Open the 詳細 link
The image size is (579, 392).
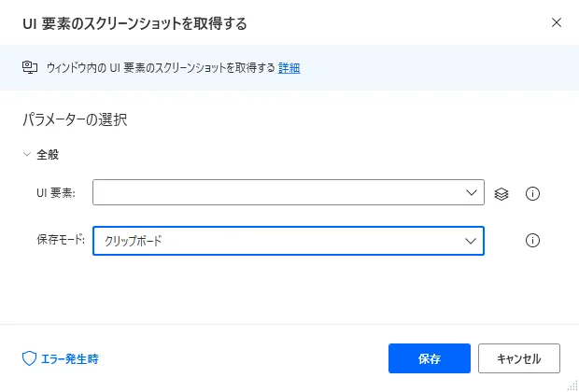(289, 67)
